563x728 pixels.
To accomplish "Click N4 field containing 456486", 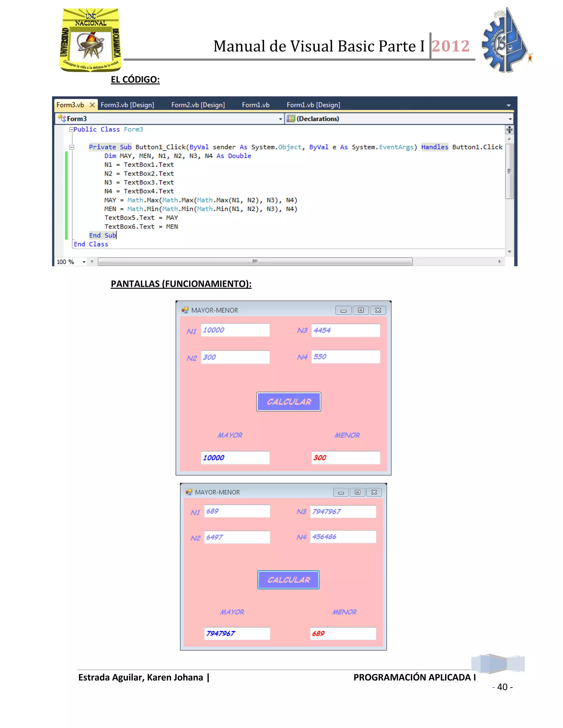I will coord(343,537).
